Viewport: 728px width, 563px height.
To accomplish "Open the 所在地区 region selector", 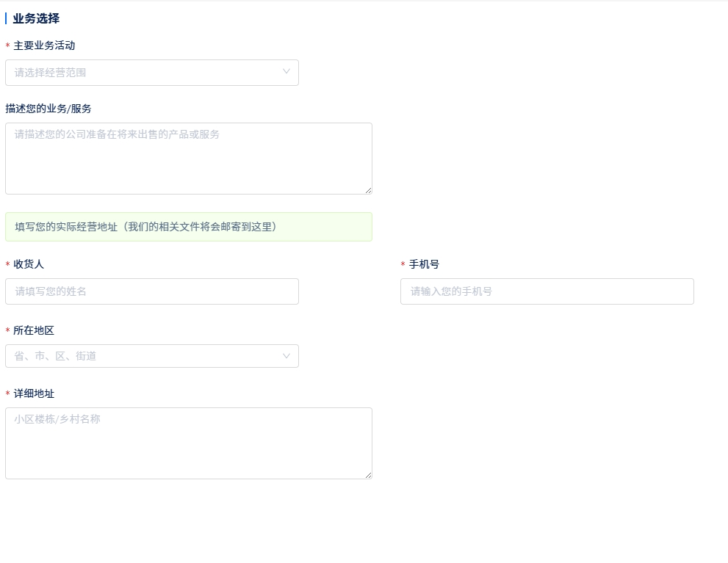I will point(152,356).
